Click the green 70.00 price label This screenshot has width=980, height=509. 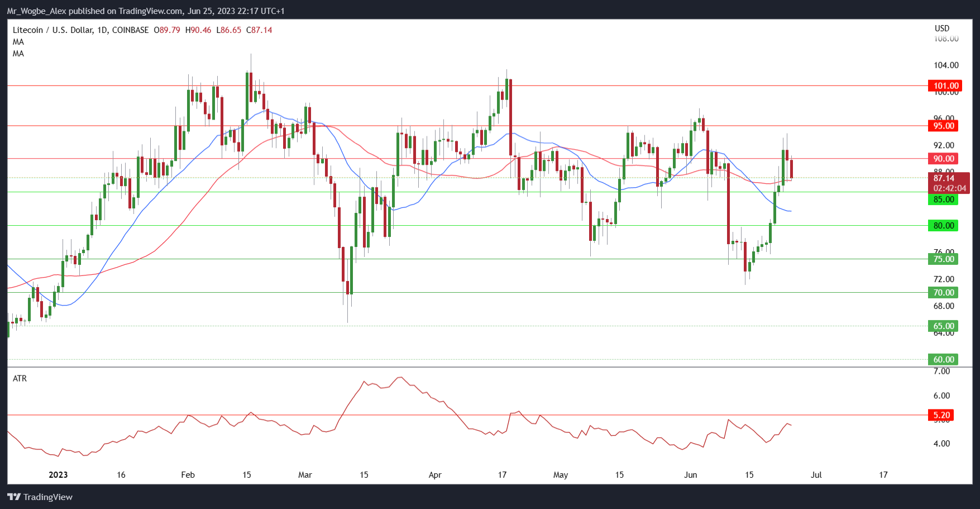coord(944,293)
